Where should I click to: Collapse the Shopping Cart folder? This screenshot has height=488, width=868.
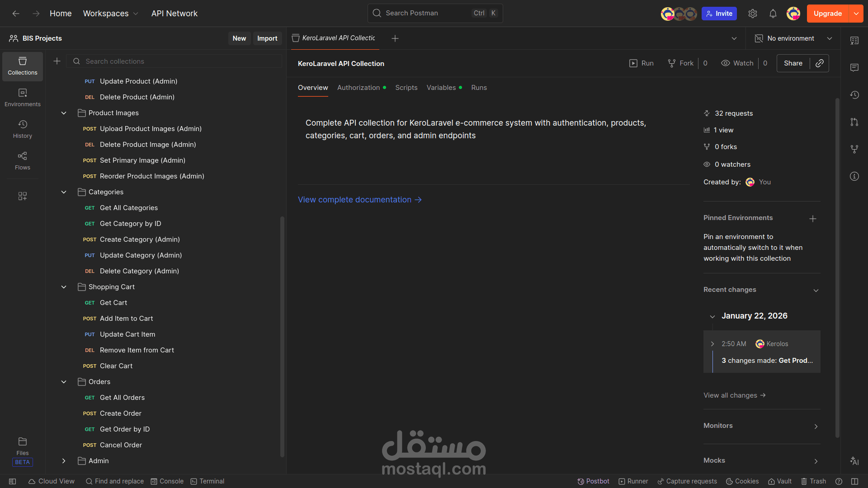coord(64,287)
